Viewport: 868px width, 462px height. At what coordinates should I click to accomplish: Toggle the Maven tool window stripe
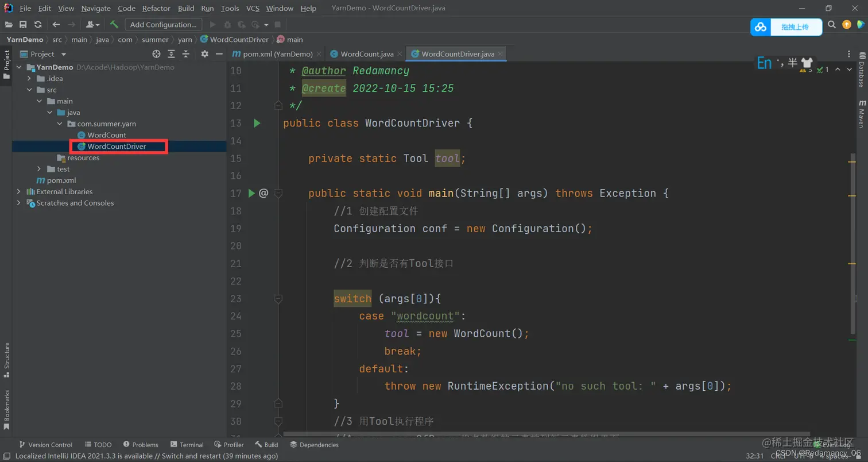point(861,114)
